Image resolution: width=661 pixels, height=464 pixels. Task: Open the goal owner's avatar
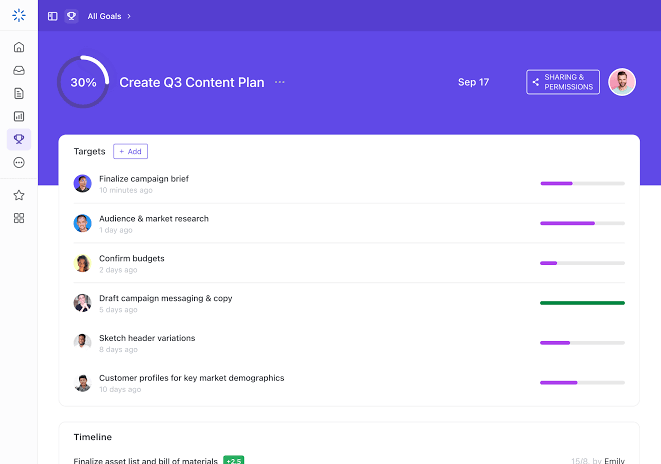[622, 82]
